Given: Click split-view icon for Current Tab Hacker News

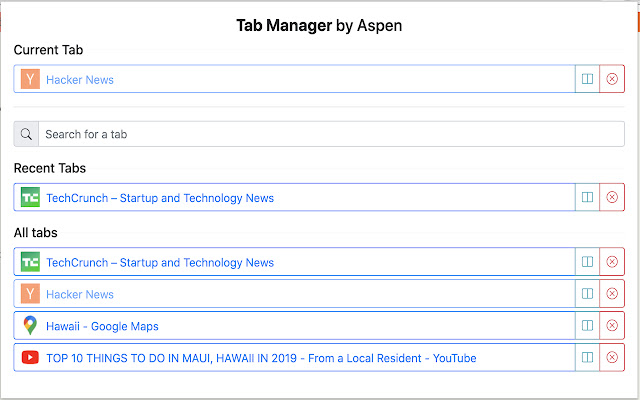Looking at the screenshot, I should point(587,79).
